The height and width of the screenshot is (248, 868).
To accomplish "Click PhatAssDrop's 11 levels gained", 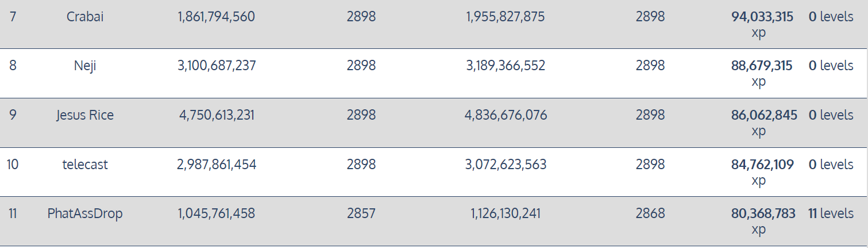I will [831, 213].
